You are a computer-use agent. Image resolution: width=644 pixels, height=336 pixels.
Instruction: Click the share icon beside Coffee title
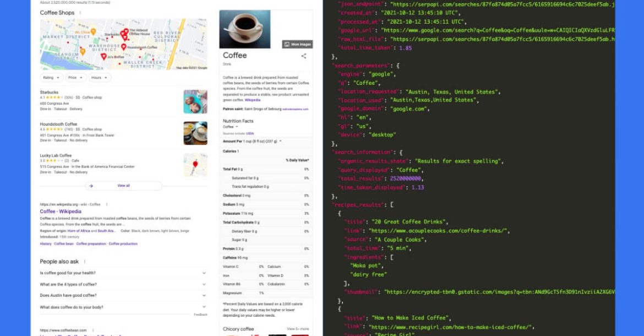(303, 56)
